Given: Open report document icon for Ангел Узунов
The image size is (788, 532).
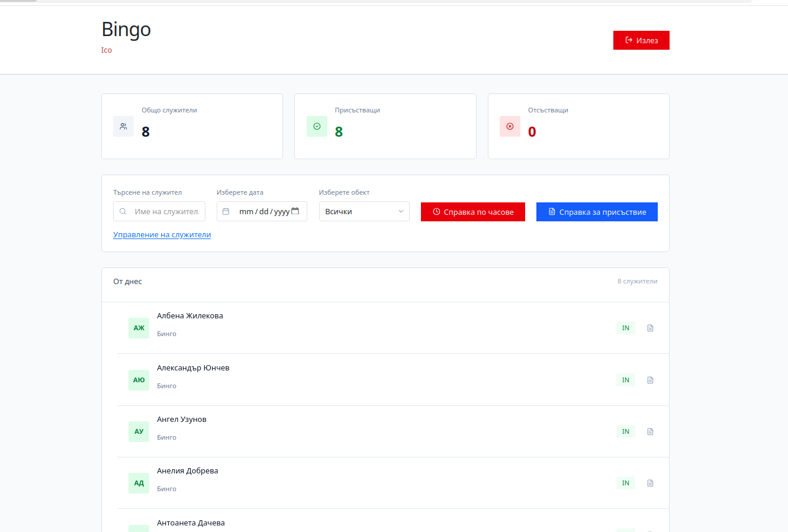Looking at the screenshot, I should click(x=650, y=431).
